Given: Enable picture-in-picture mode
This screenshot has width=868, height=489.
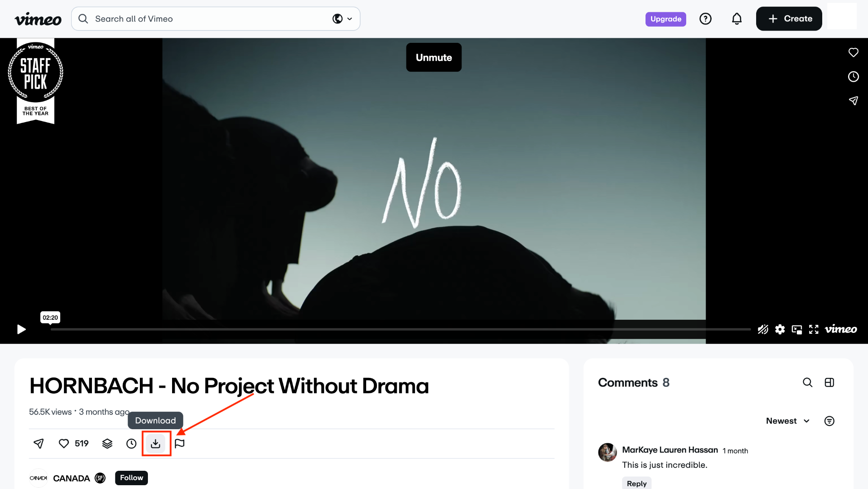Looking at the screenshot, I should pos(797,330).
